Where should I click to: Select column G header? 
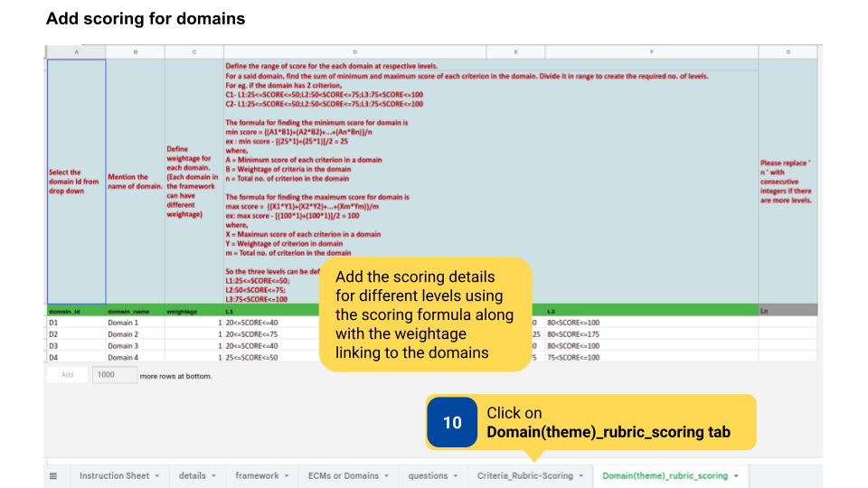(788, 52)
